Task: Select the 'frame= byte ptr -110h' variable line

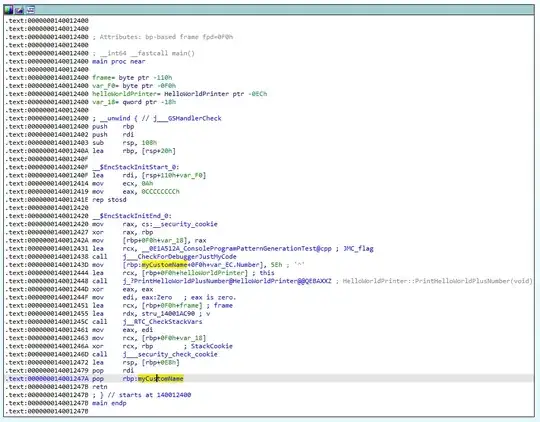Action: [x=132, y=78]
